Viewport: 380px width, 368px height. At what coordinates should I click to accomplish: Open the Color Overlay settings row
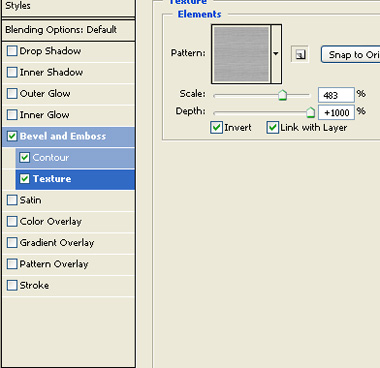coord(68,222)
